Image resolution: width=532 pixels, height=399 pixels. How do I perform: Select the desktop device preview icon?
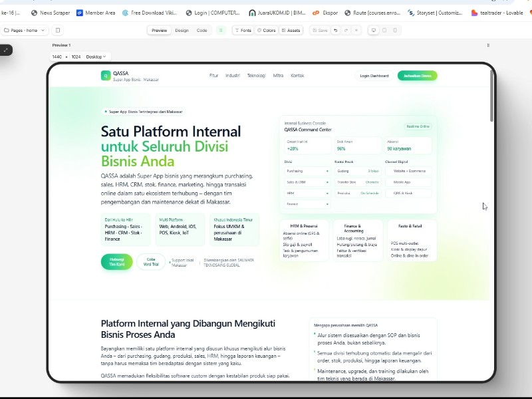click(374, 30)
